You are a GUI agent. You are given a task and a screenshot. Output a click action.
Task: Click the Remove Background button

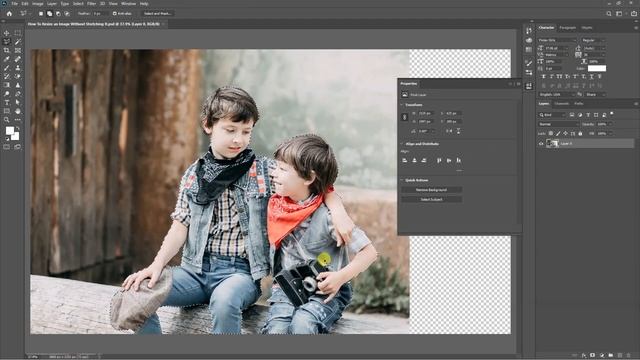point(431,190)
